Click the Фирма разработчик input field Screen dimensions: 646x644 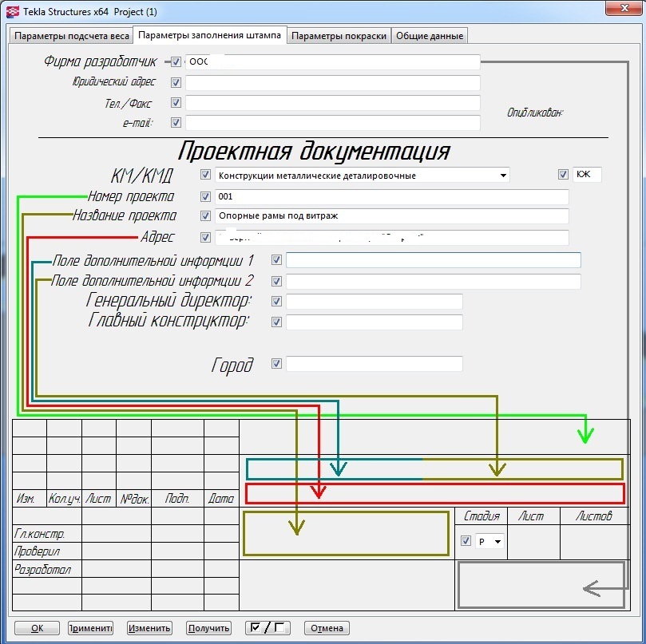click(333, 61)
